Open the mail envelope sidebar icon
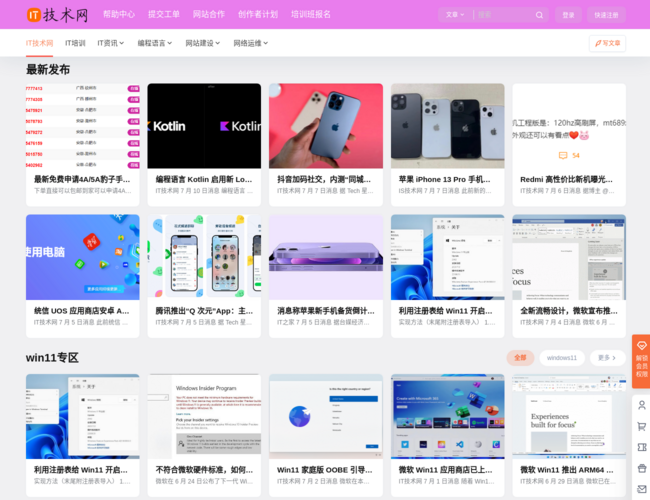 click(641, 489)
